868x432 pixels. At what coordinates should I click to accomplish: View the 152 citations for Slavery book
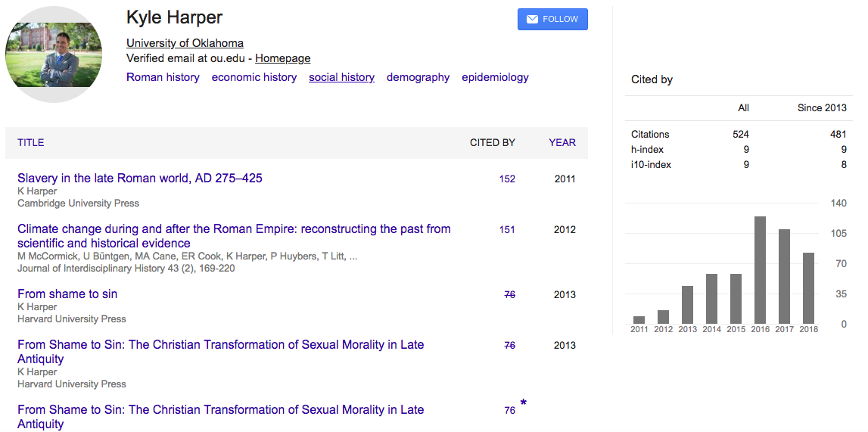[507, 179]
